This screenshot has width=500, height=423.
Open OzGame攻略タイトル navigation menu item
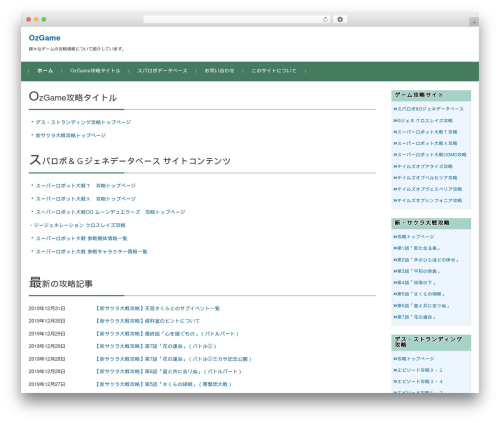pyautogui.click(x=95, y=71)
